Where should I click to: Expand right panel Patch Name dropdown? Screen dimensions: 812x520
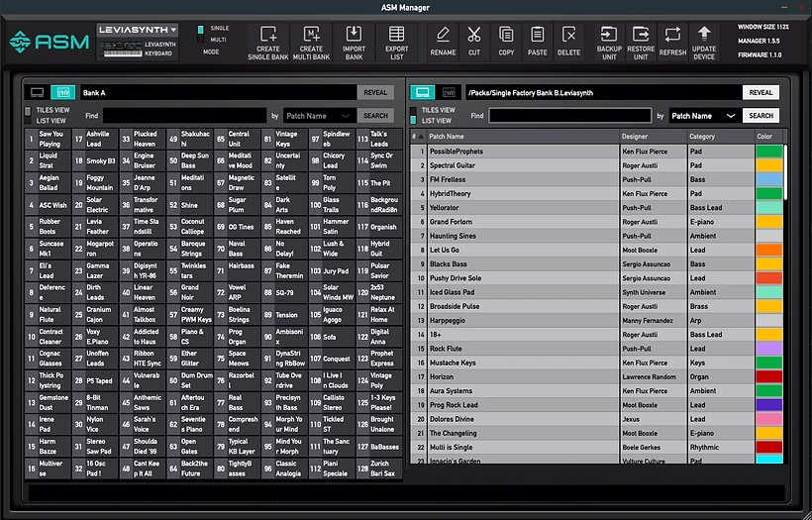click(704, 116)
